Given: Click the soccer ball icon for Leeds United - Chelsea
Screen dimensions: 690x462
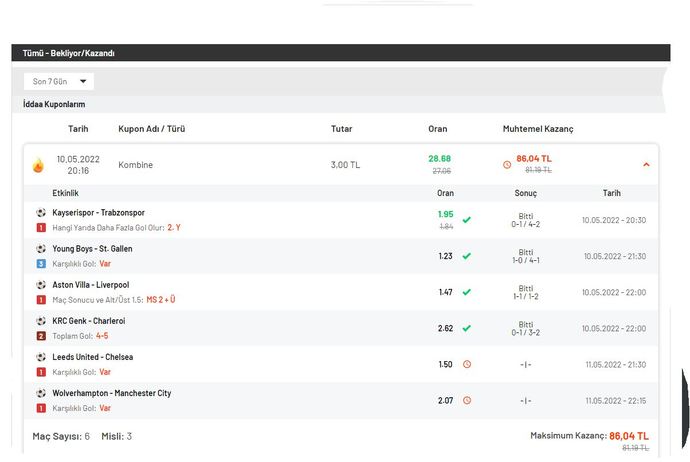Looking at the screenshot, I should coord(41,357).
